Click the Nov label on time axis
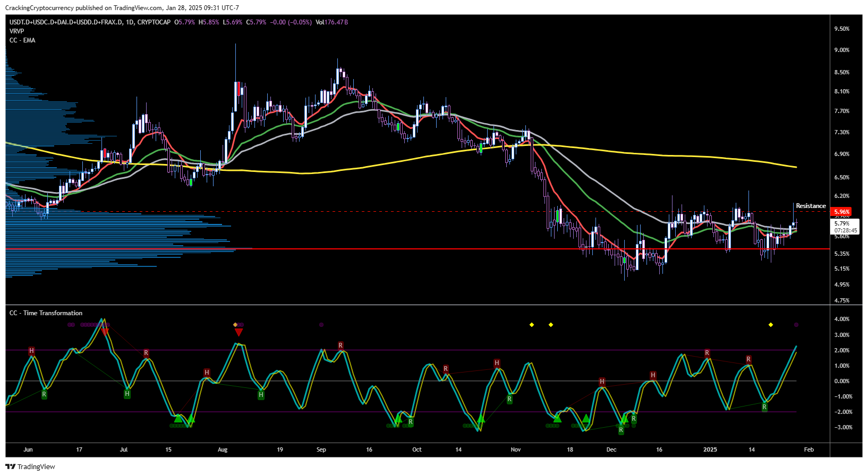868x476 pixels. 516,449
